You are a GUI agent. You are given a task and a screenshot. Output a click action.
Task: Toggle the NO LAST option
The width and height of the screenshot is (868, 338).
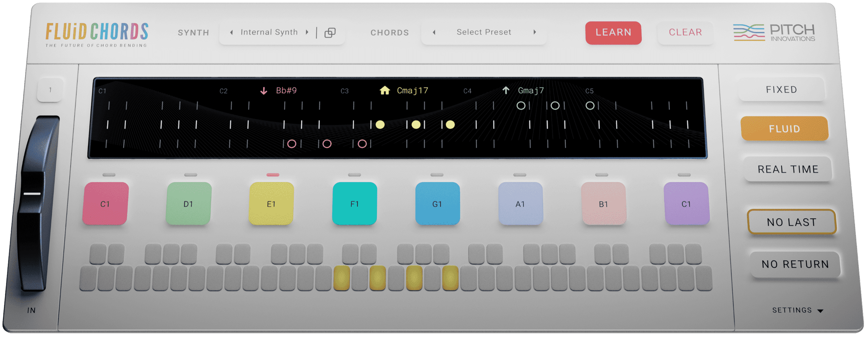point(791,222)
